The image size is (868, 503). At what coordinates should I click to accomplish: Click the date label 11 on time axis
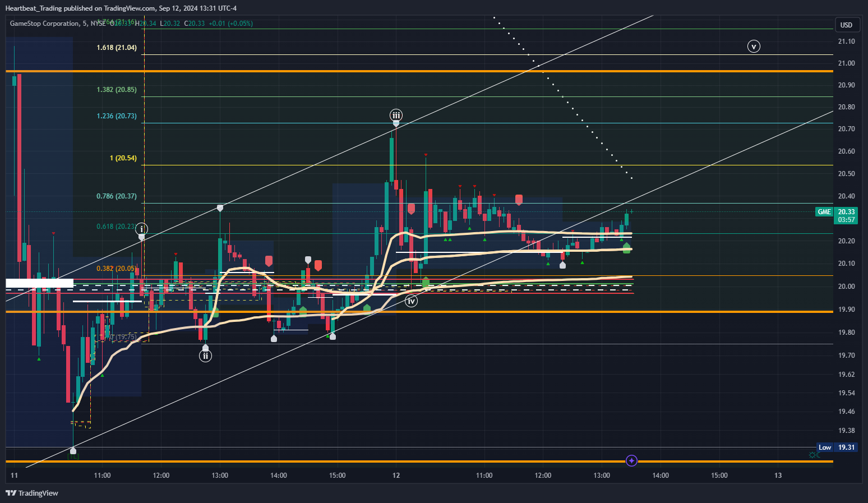15,476
